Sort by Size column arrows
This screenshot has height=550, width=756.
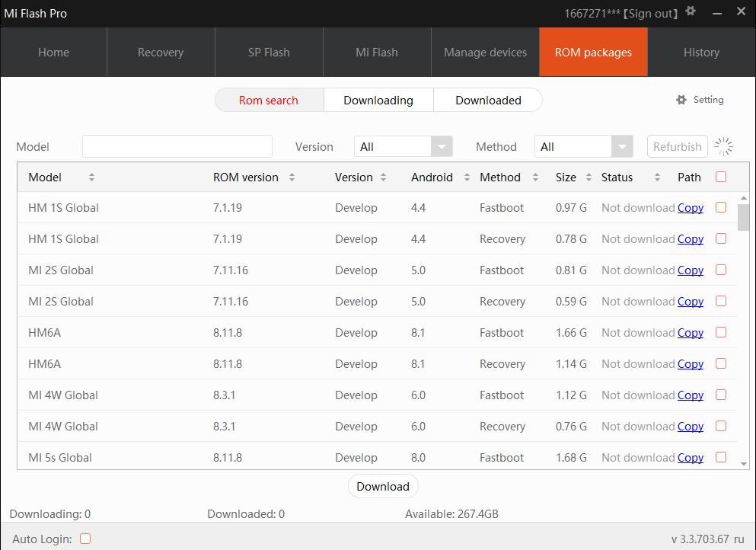[x=589, y=177]
